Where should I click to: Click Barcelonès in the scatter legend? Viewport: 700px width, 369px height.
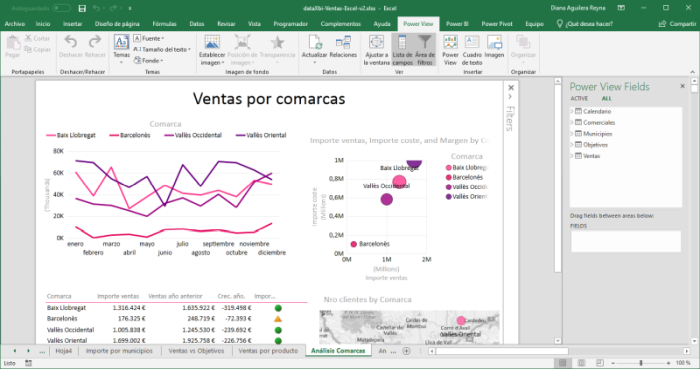[464, 177]
